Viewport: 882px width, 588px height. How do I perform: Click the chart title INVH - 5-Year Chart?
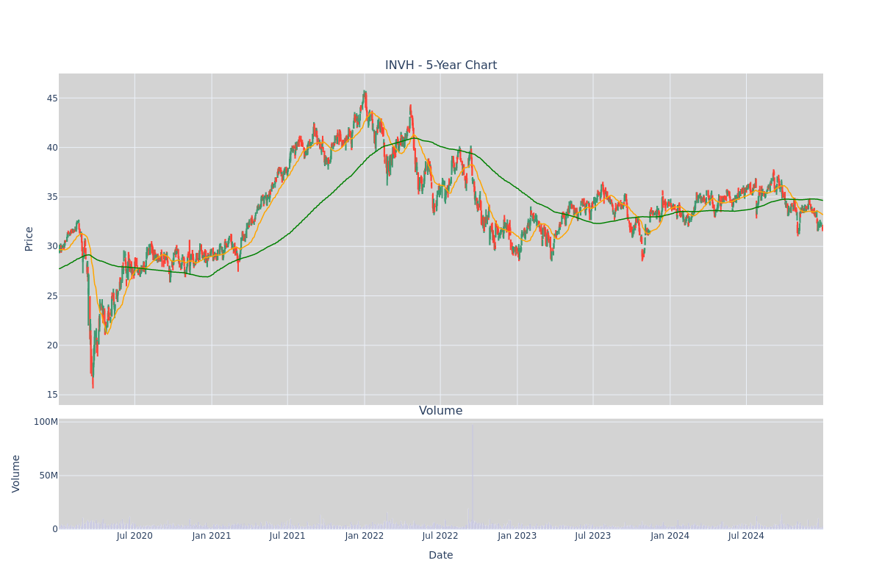441,65
